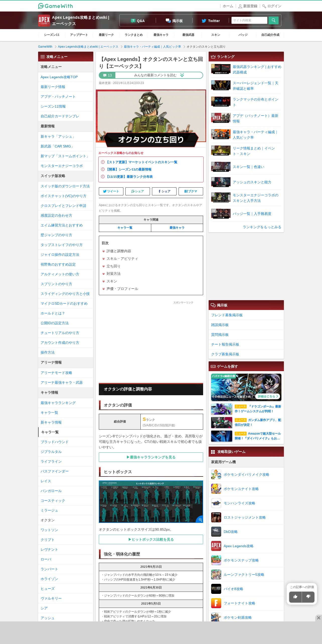Image resolution: width=322 pixels, height=644 pixels.
Task: Jump to 対策方法 in table of contents
Action: click(114, 274)
